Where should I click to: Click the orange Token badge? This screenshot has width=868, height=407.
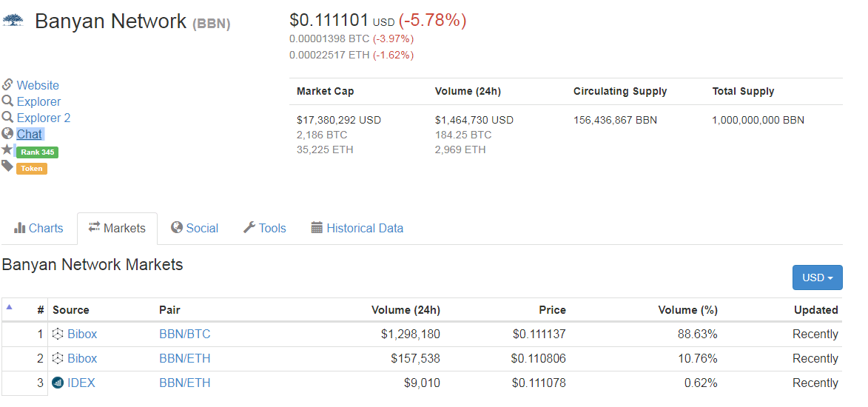(32, 168)
